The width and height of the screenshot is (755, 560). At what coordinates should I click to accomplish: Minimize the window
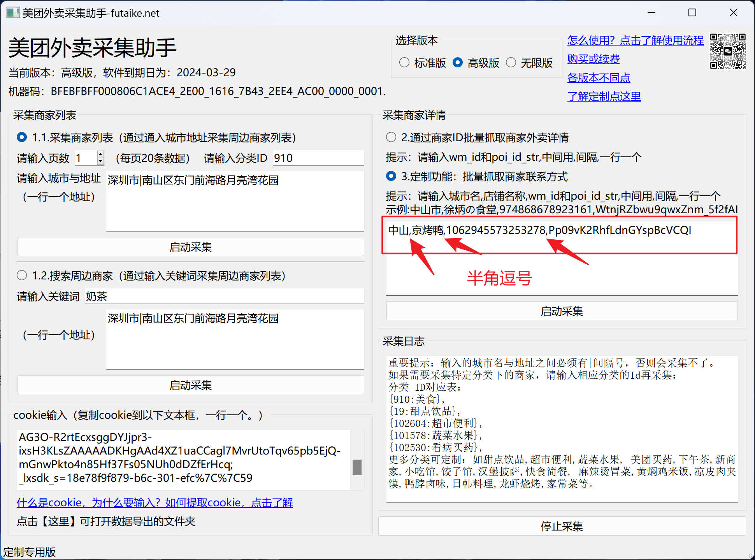coord(651,13)
